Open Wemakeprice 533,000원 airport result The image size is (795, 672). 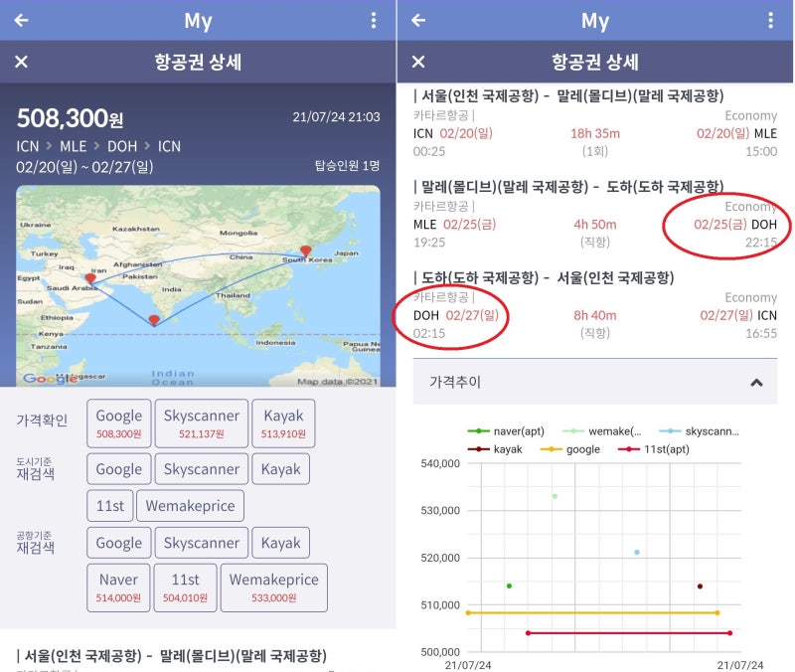[x=274, y=588]
